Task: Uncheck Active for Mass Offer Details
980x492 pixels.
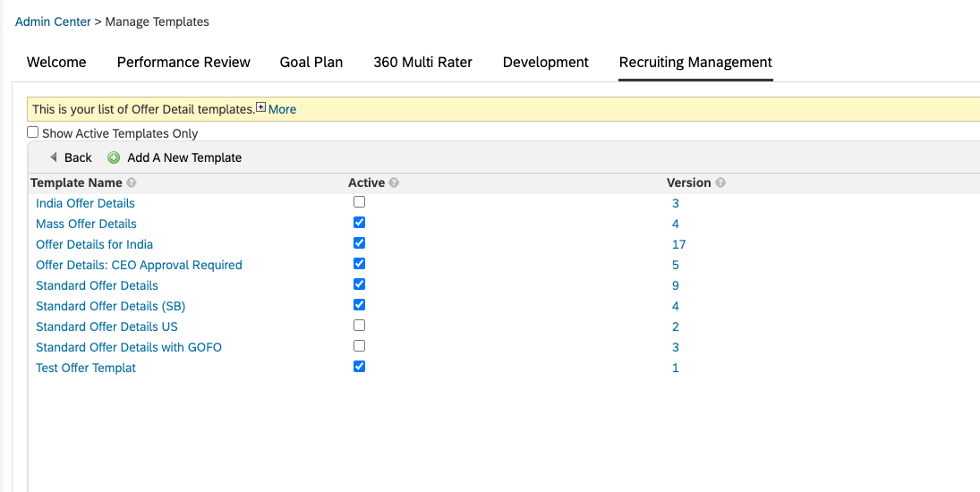Action: (x=360, y=222)
